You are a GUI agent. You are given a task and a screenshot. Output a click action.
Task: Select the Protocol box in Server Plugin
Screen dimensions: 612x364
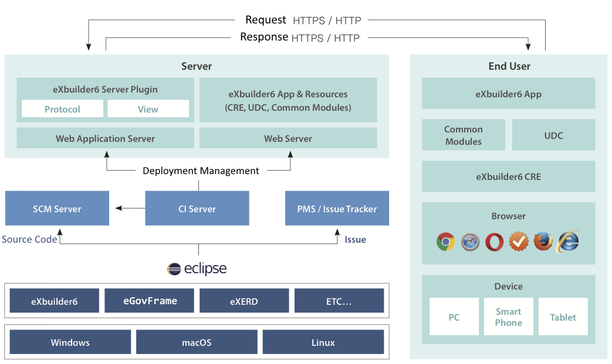62,109
